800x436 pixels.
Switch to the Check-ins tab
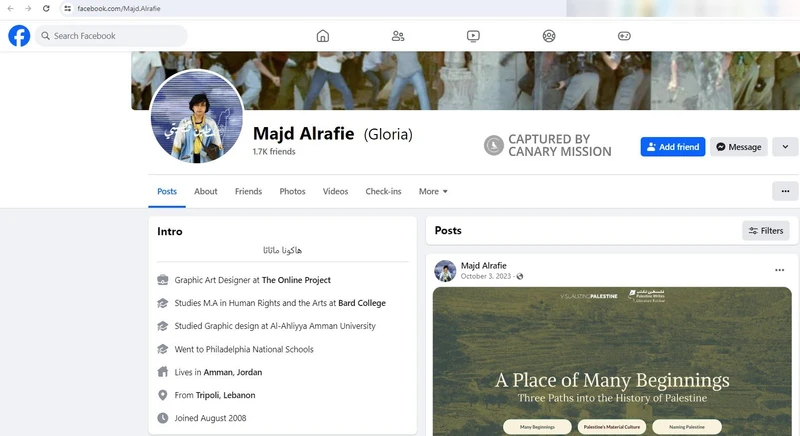[383, 191]
